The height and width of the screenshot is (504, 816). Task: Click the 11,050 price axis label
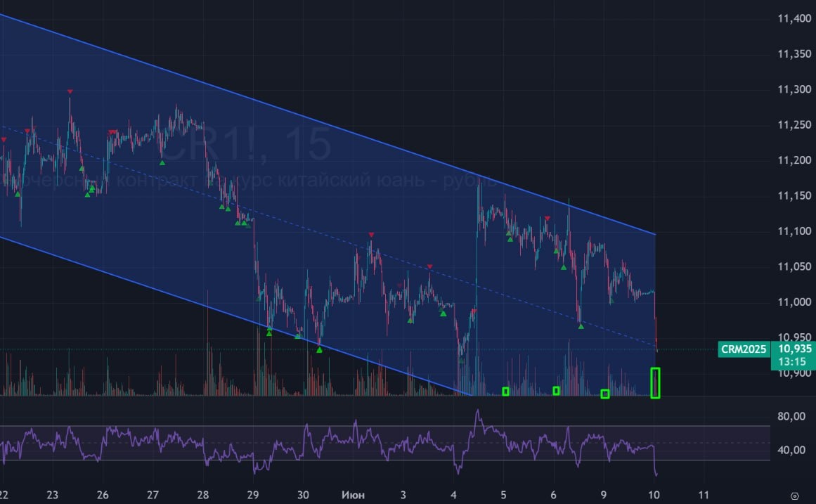tap(794, 266)
